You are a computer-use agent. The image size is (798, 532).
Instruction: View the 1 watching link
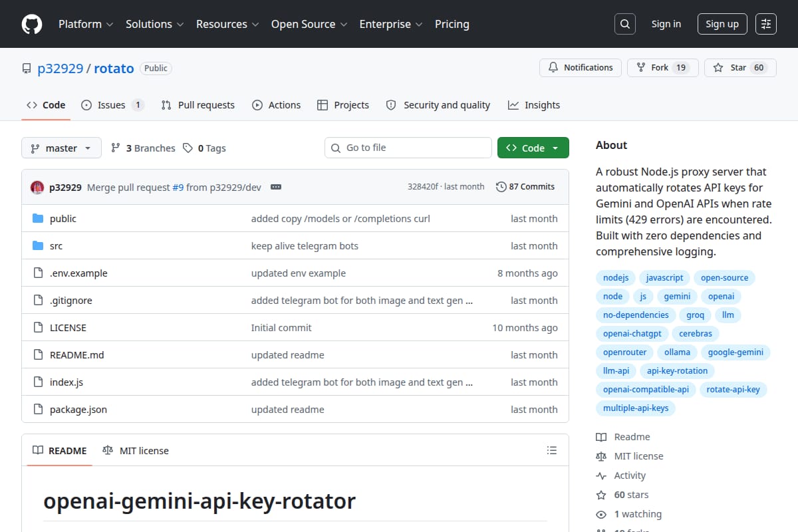[x=629, y=514]
